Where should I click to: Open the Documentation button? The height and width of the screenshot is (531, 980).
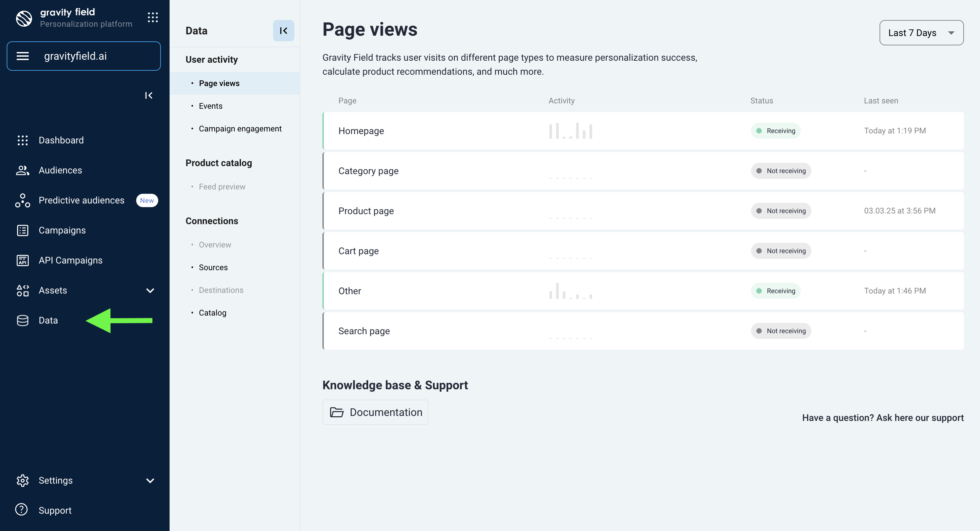click(x=375, y=412)
